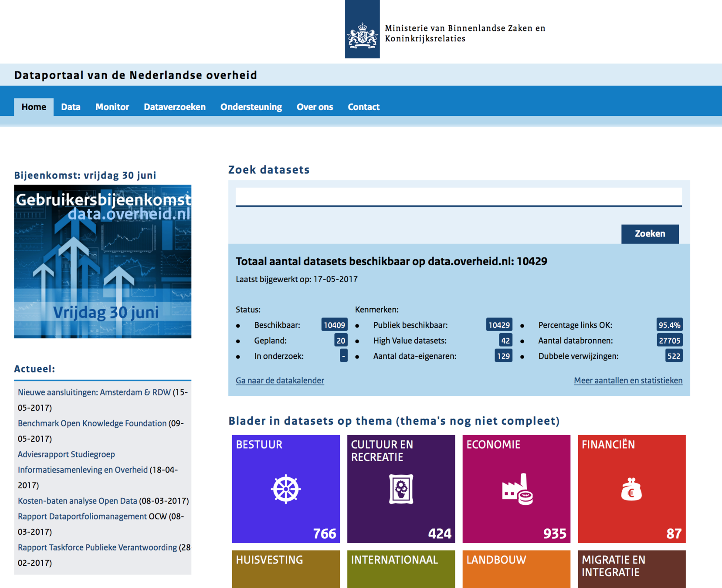722x588 pixels.
Task: Open 'Rapport Taskforce Publieke Verantwoording' link
Action: (x=97, y=547)
